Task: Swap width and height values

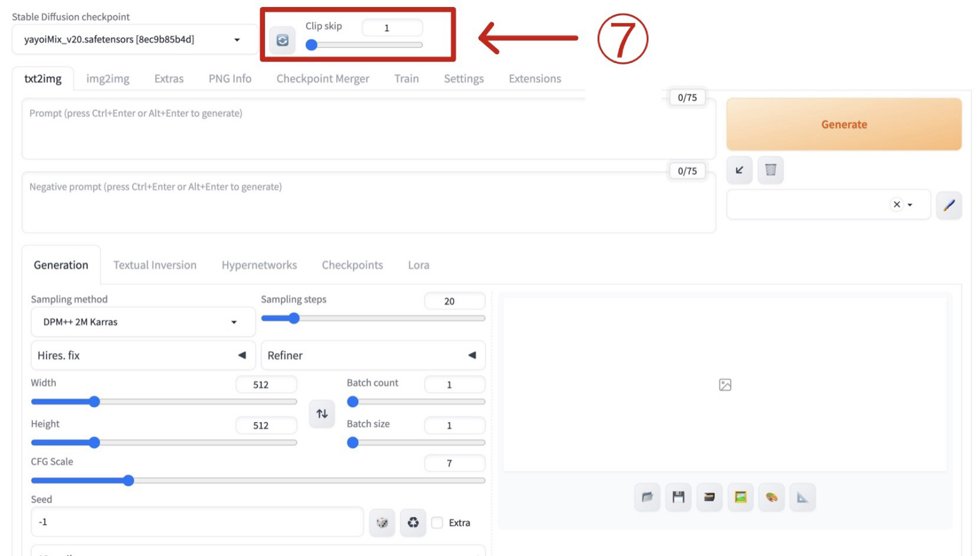Action: click(x=322, y=414)
